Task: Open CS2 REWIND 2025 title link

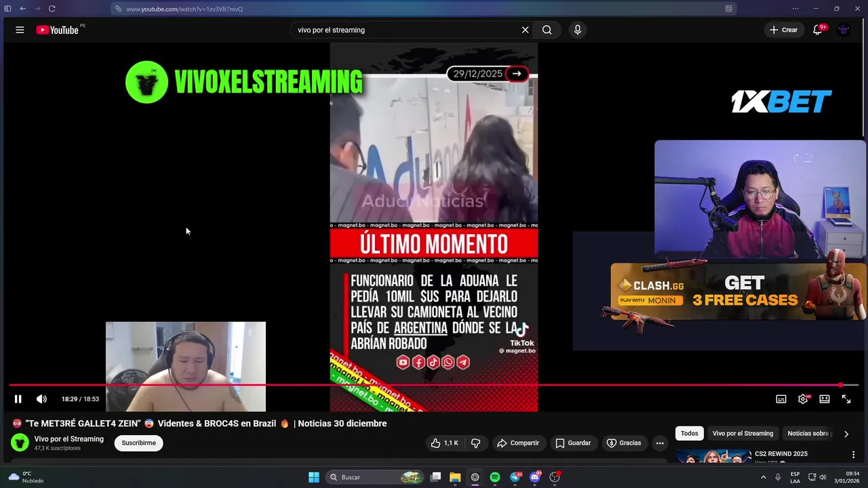Action: 781,453
